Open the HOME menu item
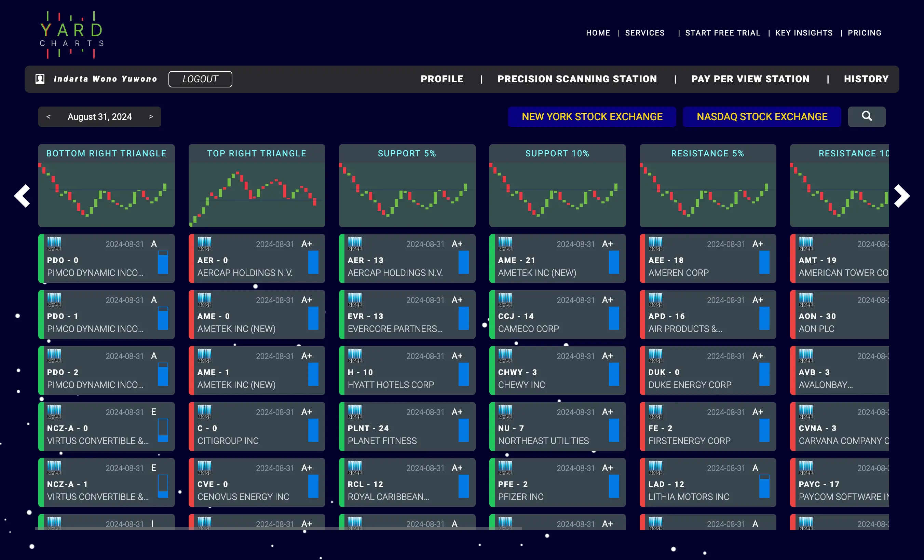 click(598, 33)
